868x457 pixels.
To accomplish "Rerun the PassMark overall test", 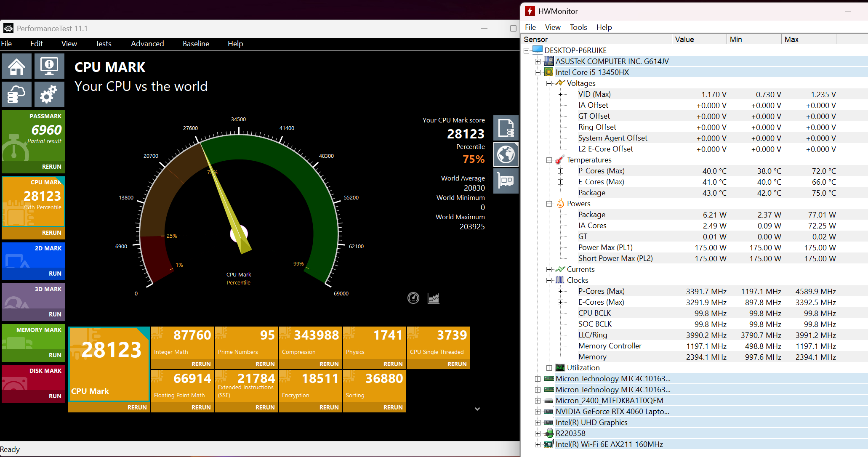I will pos(51,167).
